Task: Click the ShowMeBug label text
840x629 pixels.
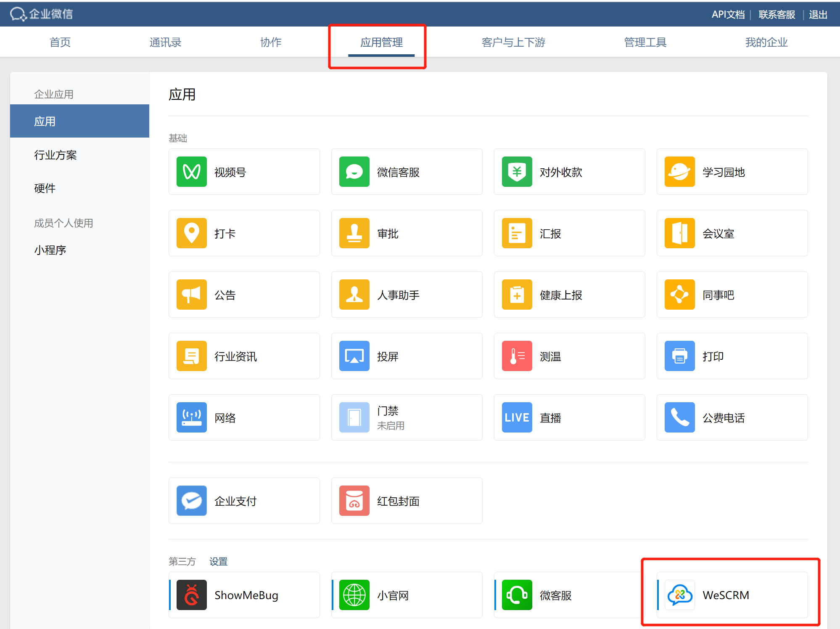Action: (x=246, y=595)
